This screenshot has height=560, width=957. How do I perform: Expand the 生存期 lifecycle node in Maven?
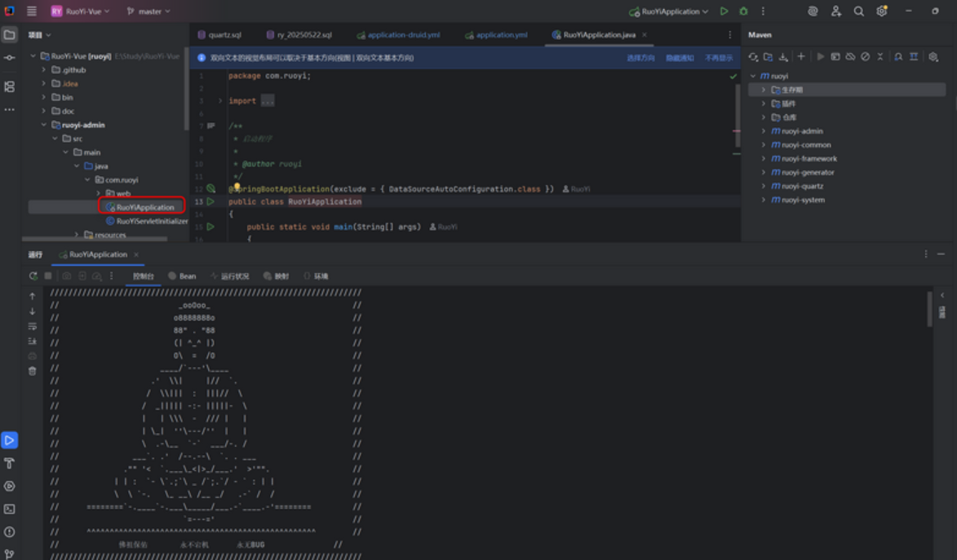click(764, 90)
